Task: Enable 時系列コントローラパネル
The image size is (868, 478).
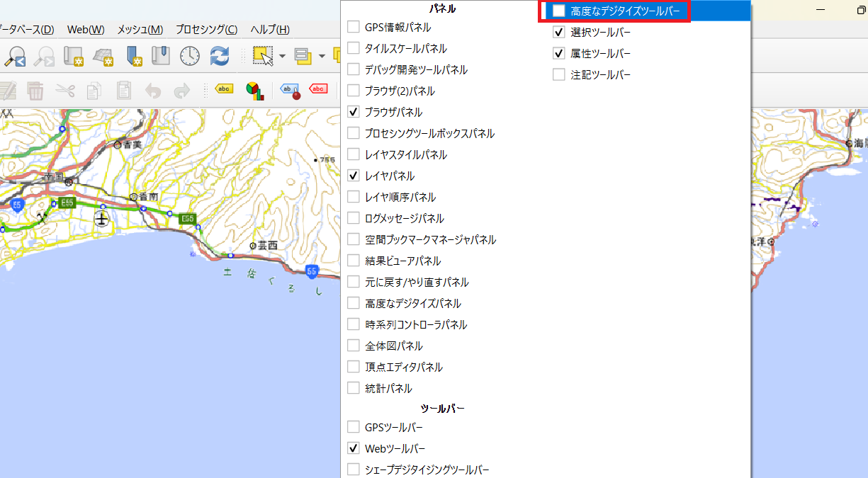Action: [x=354, y=324]
